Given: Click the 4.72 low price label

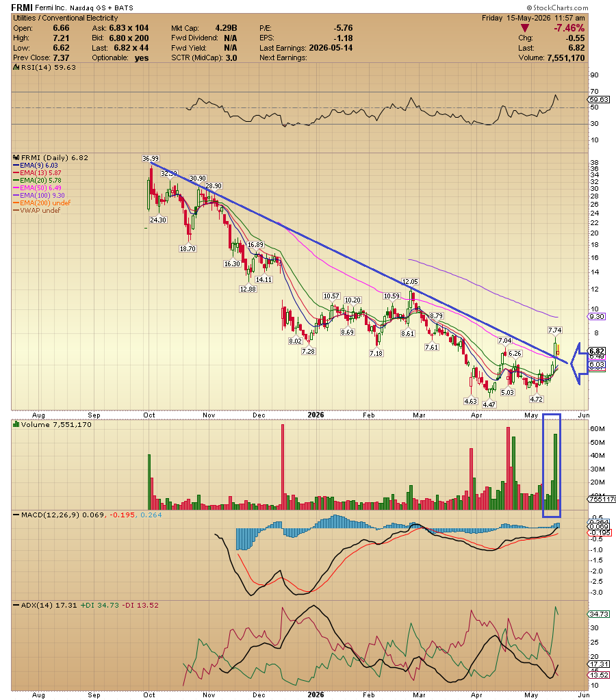Looking at the screenshot, I should click(x=536, y=399).
